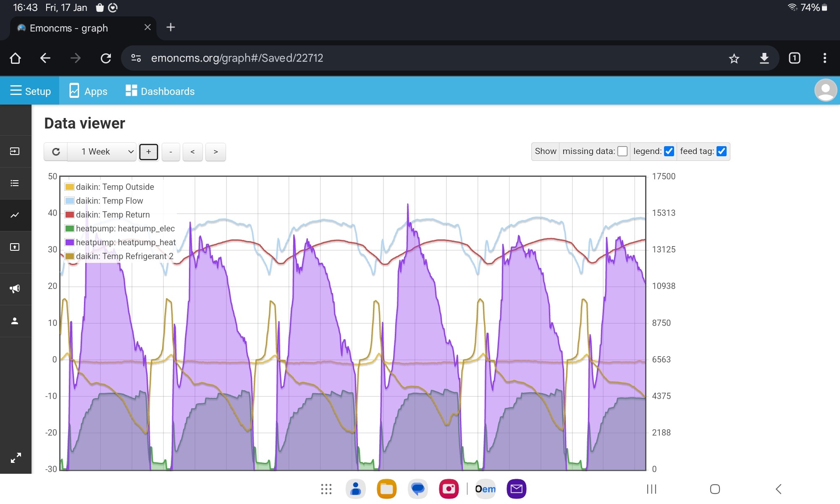Viewport: 840px width, 504px height.
Task: Zoom in with the plus button
Action: tap(149, 152)
